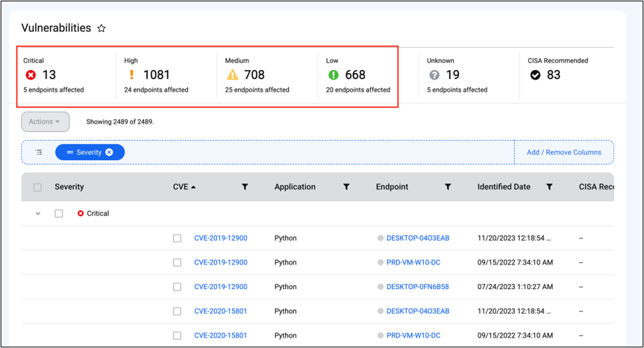
Task: Select the first CVE-2019-12900 row checkbox
Action: [x=177, y=238]
